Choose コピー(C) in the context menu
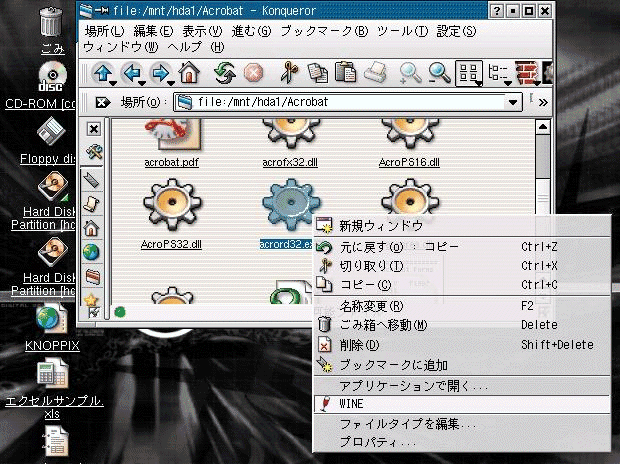This screenshot has height=464, width=620. (461, 284)
